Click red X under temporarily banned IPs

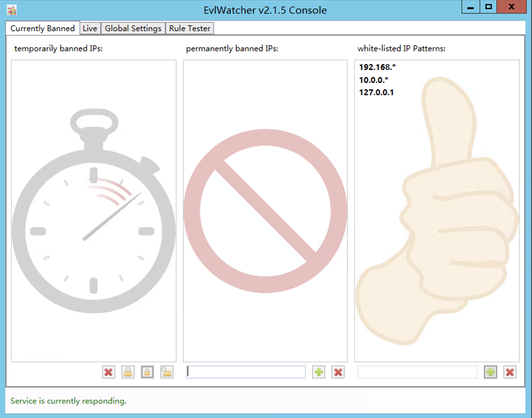(109, 372)
